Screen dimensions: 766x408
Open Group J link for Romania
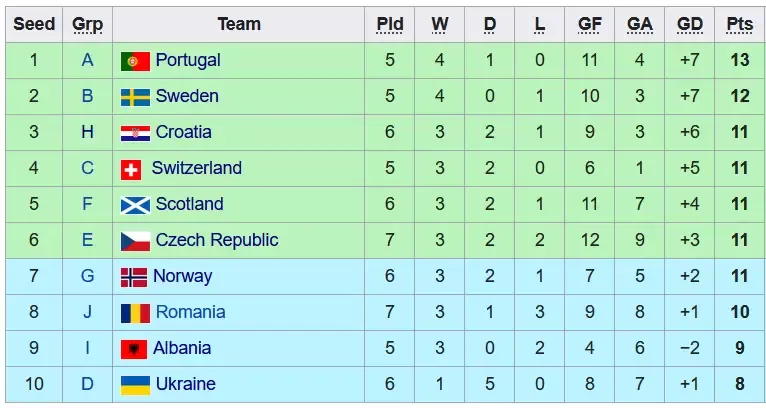click(x=87, y=312)
